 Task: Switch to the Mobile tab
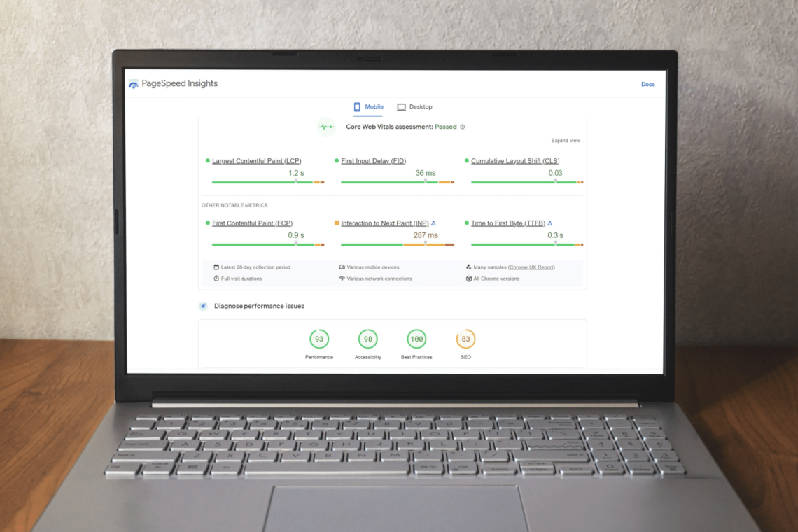point(368,107)
